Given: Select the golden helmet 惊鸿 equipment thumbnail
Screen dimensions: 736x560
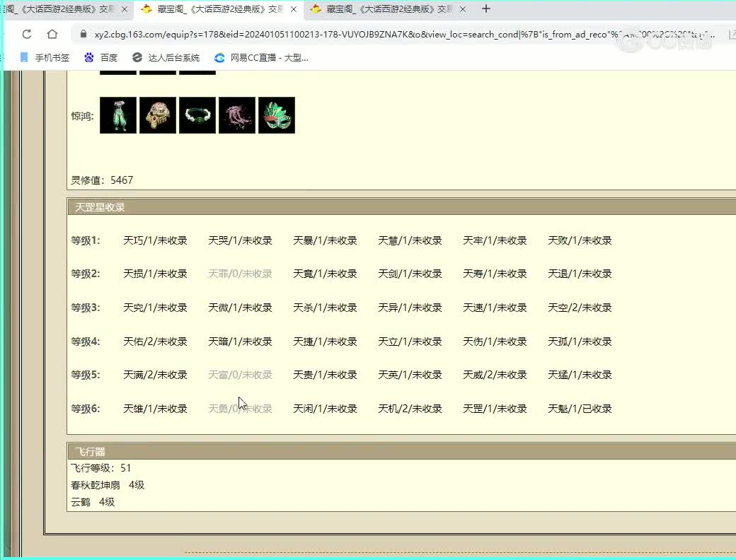Looking at the screenshot, I should (158, 115).
